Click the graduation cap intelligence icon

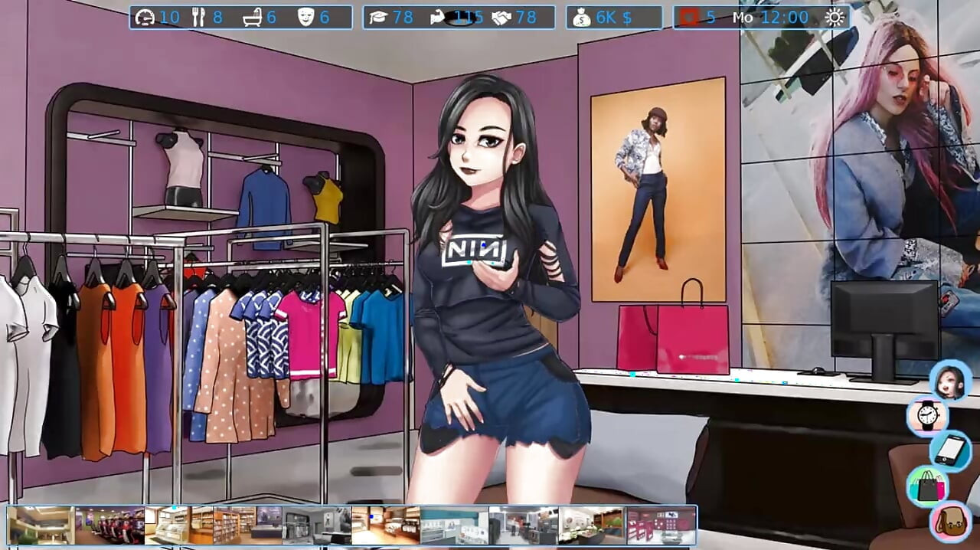[x=378, y=17]
